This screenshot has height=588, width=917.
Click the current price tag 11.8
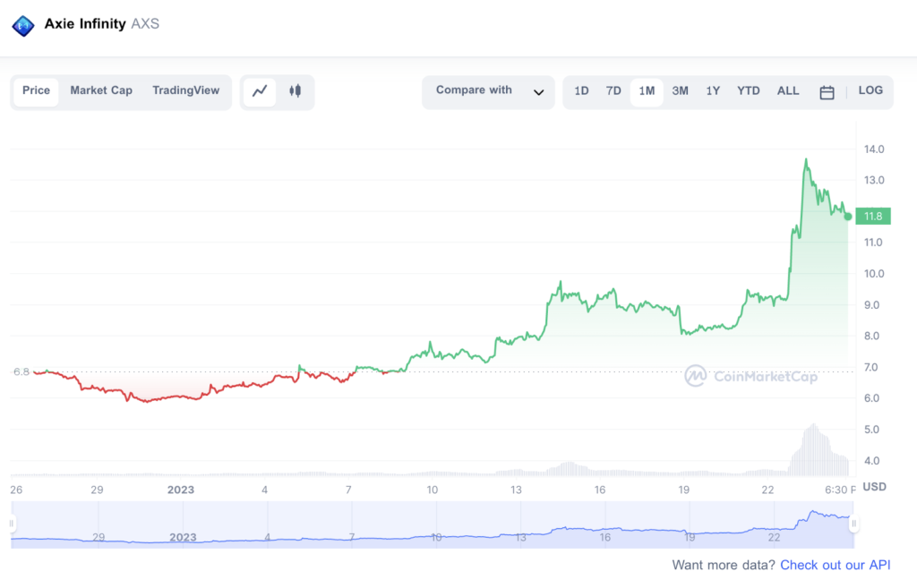tap(873, 217)
